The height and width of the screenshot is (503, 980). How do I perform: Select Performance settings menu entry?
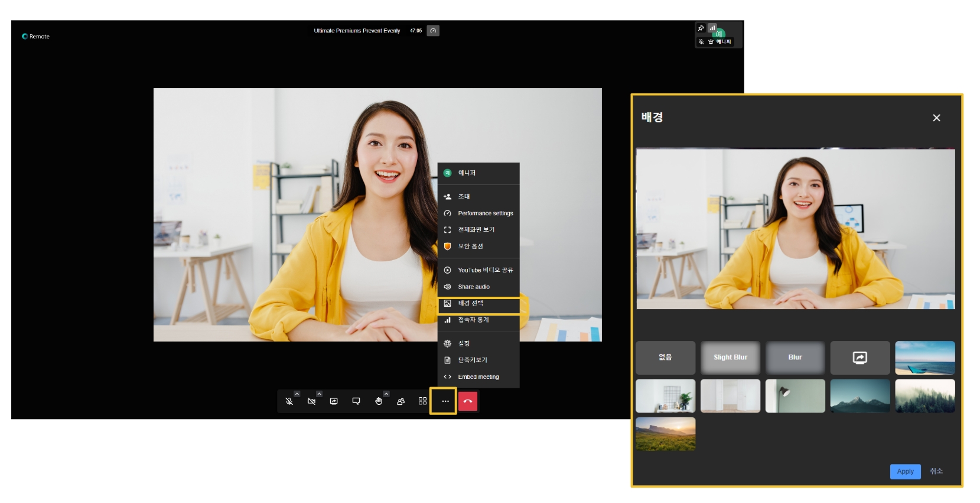point(484,213)
